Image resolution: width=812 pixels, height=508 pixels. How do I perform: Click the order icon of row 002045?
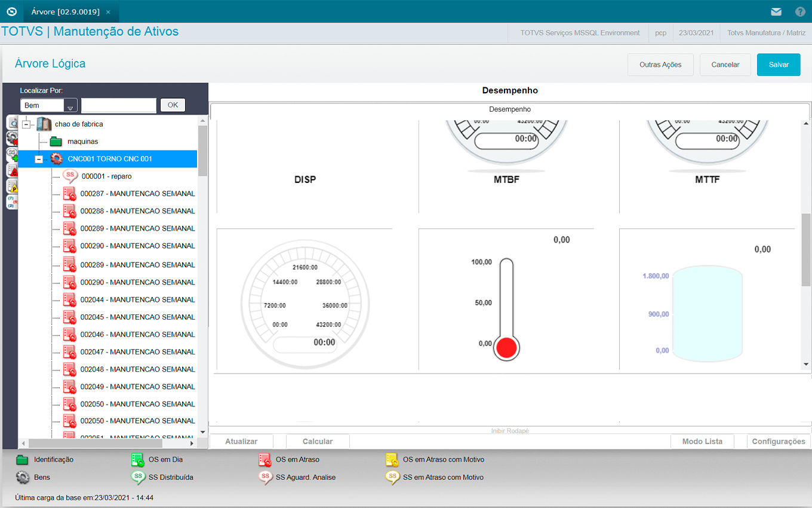(x=70, y=317)
